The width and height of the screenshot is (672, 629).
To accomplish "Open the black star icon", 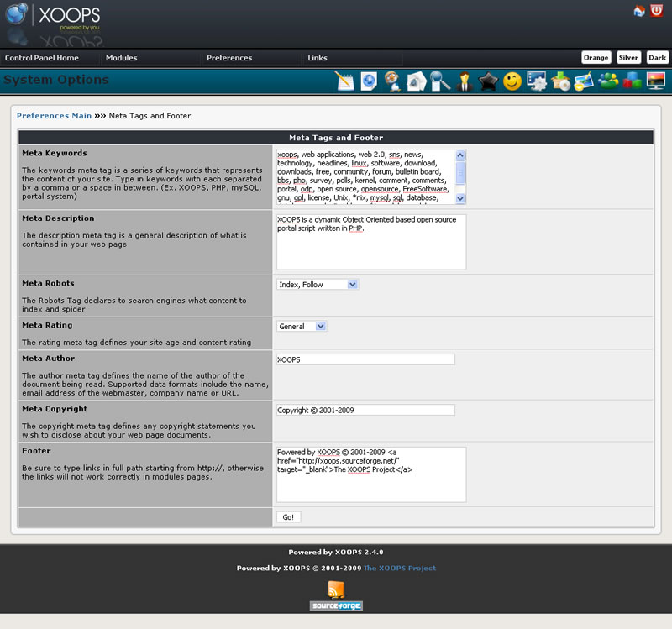I will click(488, 81).
